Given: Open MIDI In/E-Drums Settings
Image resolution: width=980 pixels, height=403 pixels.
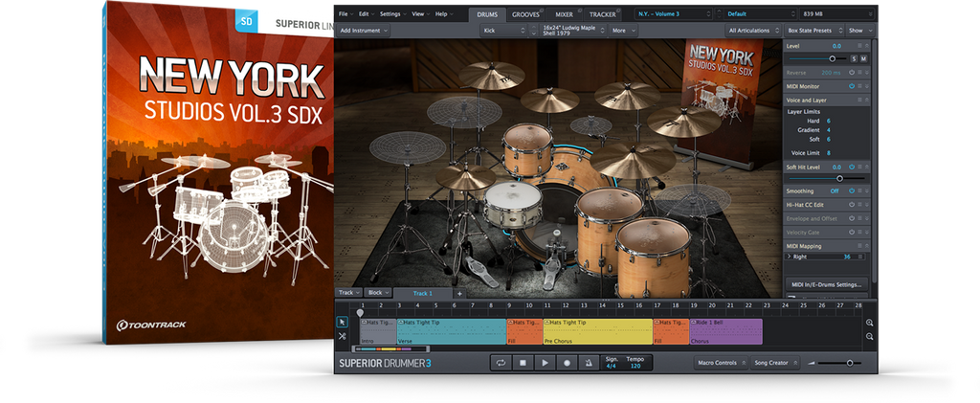Looking at the screenshot, I should coord(826,283).
